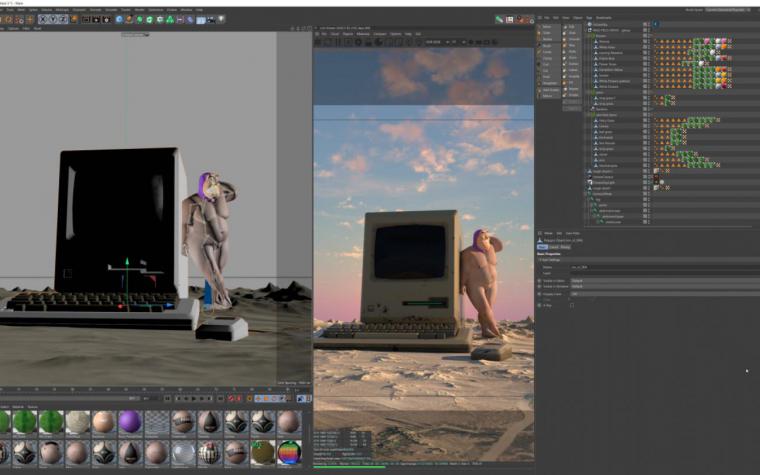Select the purple material sphere

pos(129,422)
